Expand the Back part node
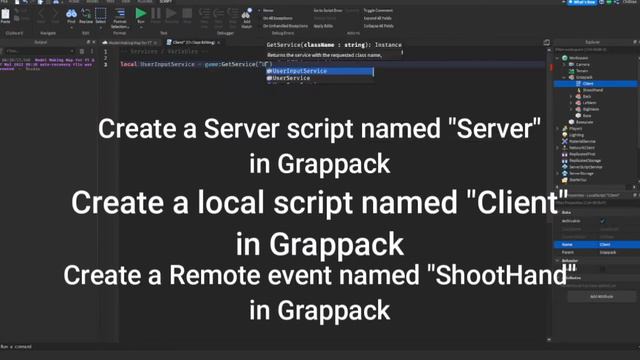Image resolution: width=640 pixels, height=360 pixels. click(571, 96)
